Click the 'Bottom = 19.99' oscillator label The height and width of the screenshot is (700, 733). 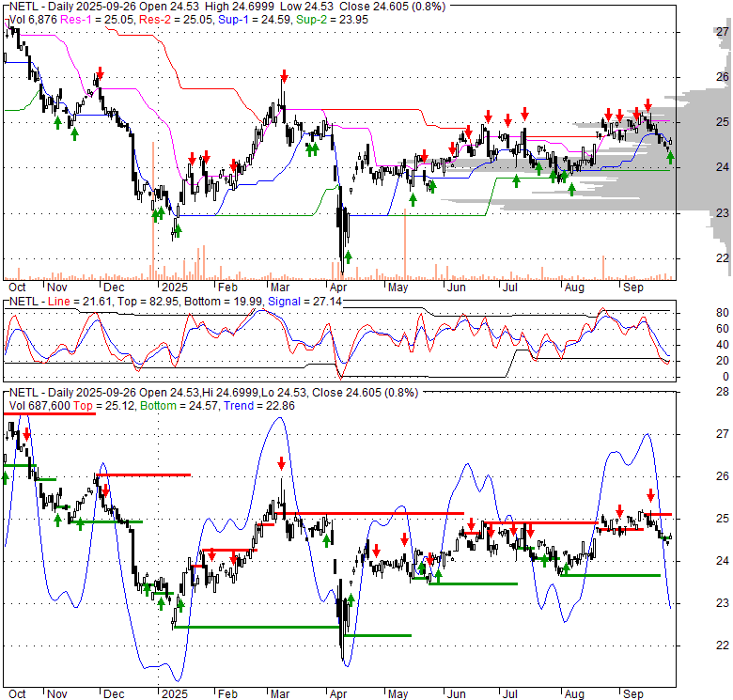(x=224, y=302)
